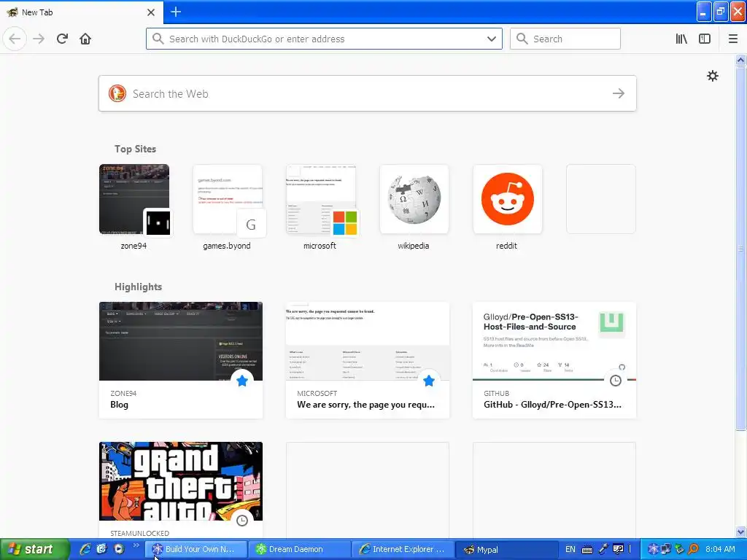747x560 pixels.
Task: Click bookmark star on Microsoft highlight card
Action: pyautogui.click(x=429, y=381)
